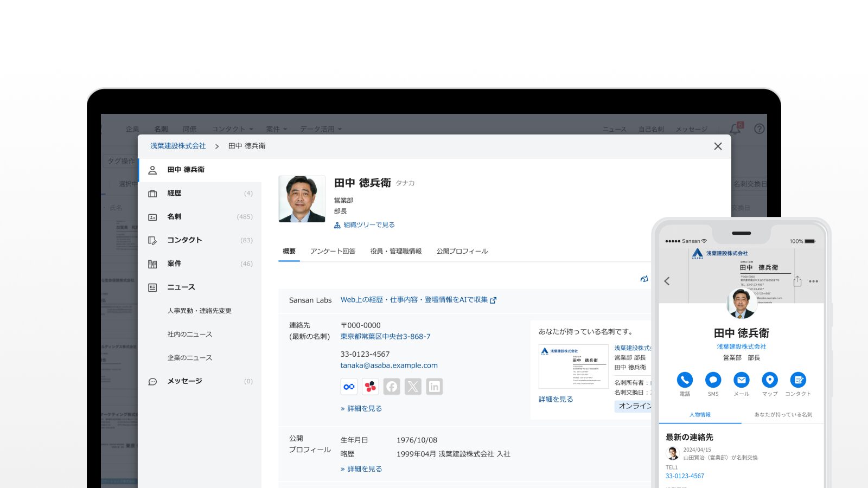The height and width of the screenshot is (488, 868).
Task: Tap the SMS icon on the phone
Action: point(713,380)
